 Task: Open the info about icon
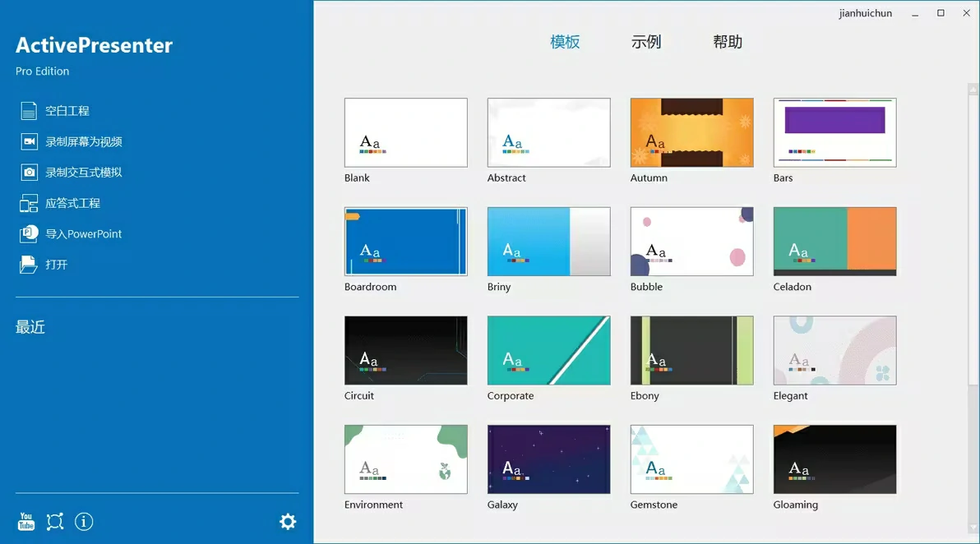[84, 522]
